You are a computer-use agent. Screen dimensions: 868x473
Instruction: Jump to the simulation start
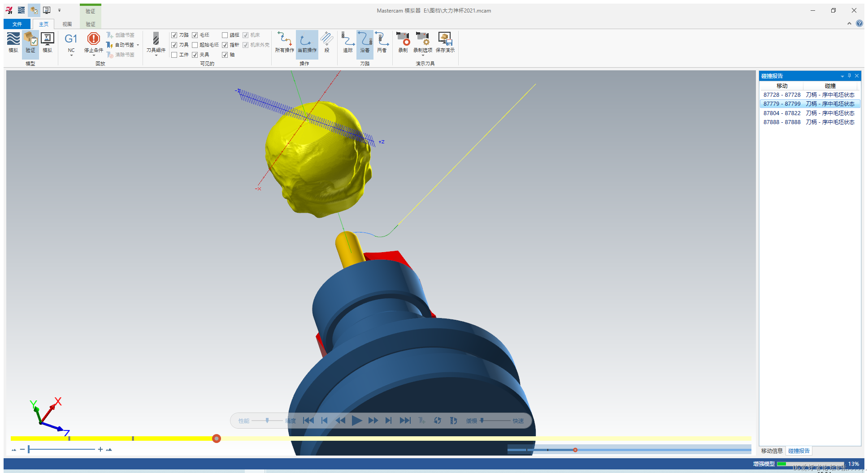308,421
